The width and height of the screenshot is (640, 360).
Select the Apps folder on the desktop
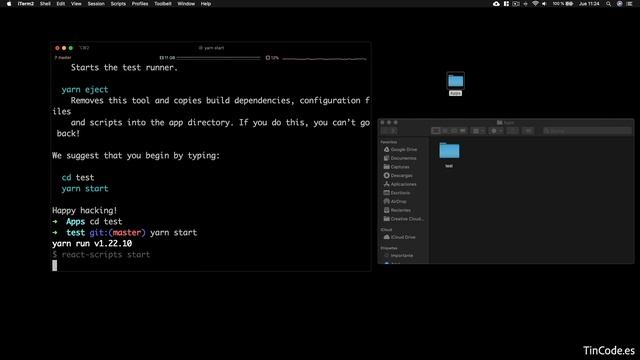[456, 84]
